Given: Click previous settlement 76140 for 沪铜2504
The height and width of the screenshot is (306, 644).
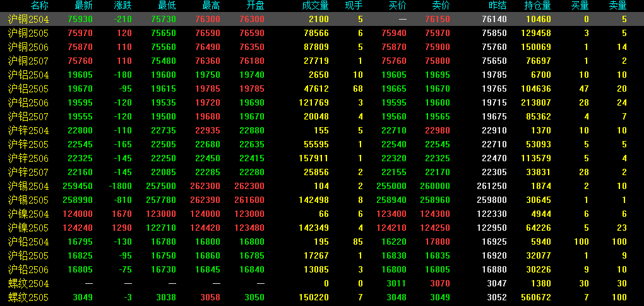Looking at the screenshot, I should click(494, 19).
